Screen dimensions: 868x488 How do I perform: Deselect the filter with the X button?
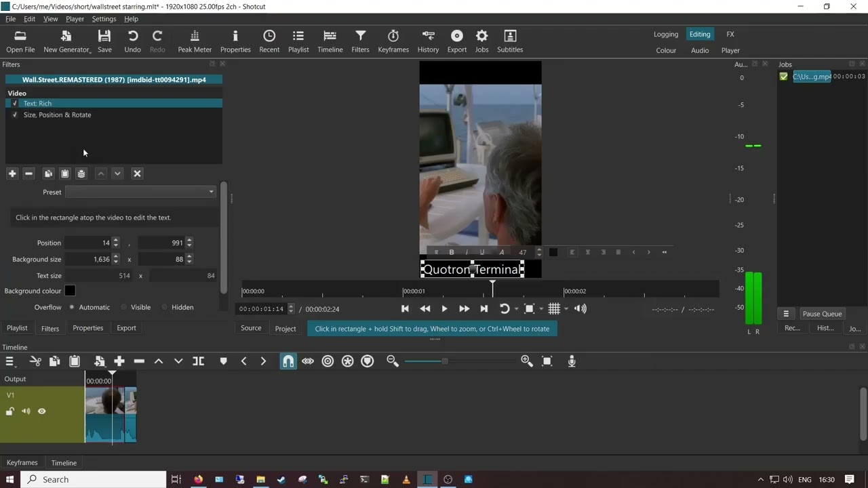coord(137,174)
